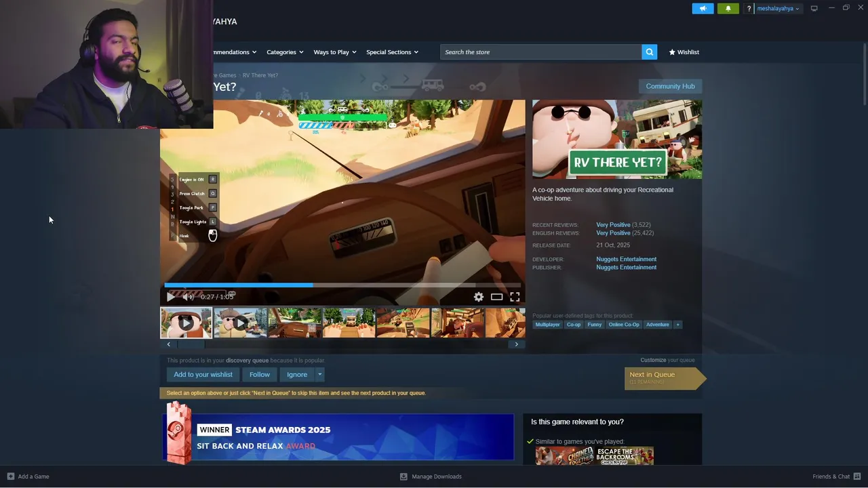
Task: Open the Steam announcements megaphone button
Action: 703,8
